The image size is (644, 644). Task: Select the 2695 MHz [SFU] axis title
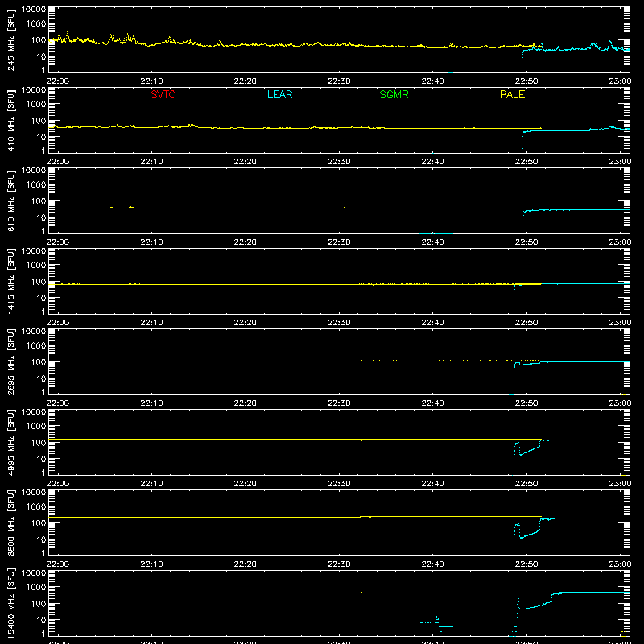(x=11, y=361)
